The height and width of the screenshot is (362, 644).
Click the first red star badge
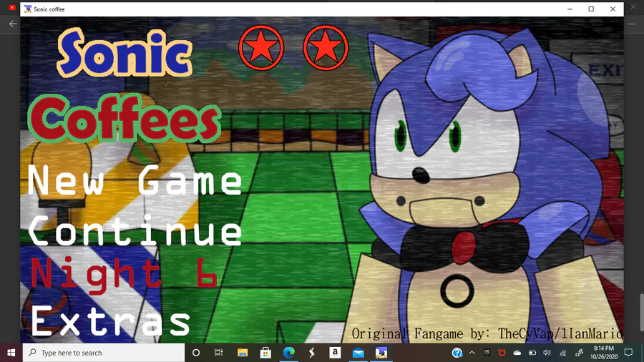point(261,48)
